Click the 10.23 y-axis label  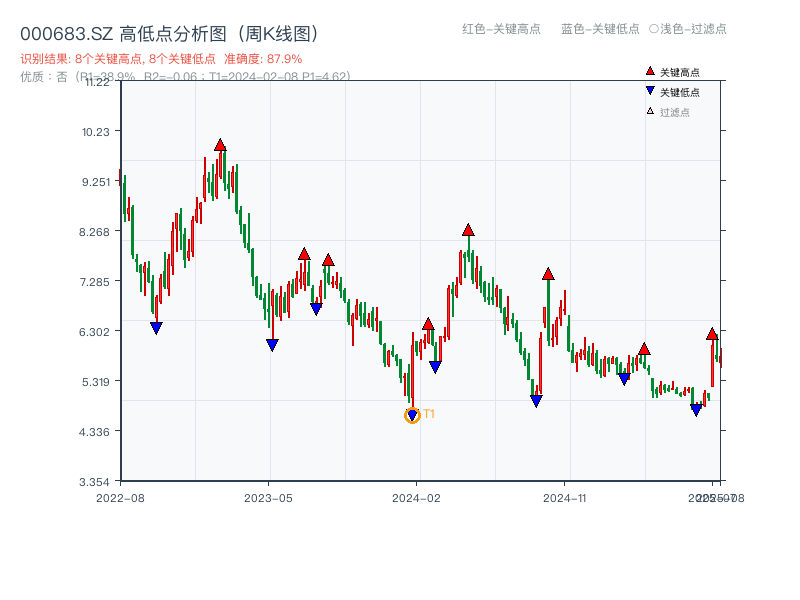96,132
